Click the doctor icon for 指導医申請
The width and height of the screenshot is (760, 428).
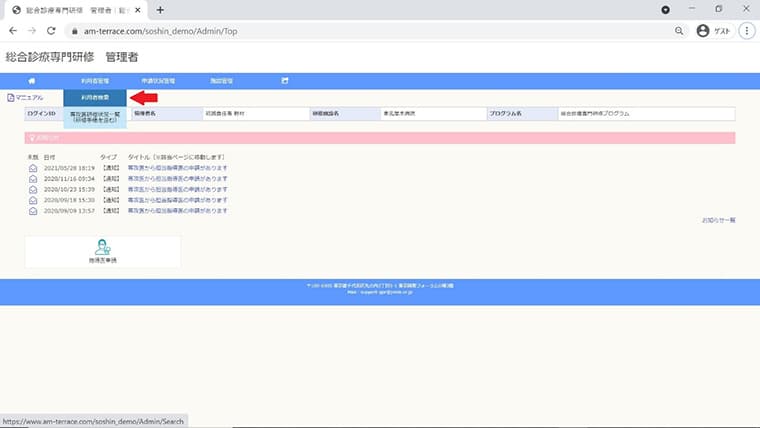click(102, 247)
